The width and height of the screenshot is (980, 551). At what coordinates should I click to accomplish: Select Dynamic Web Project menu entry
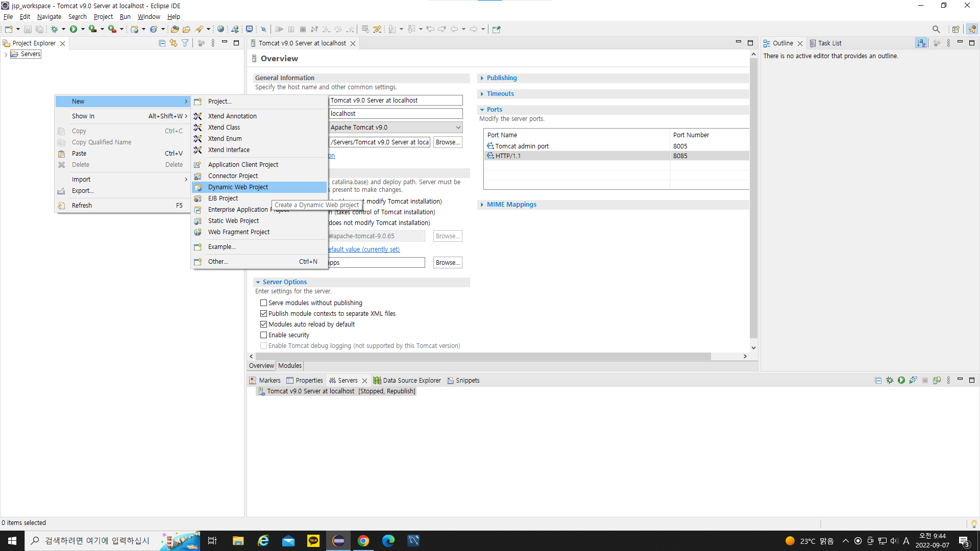238,187
